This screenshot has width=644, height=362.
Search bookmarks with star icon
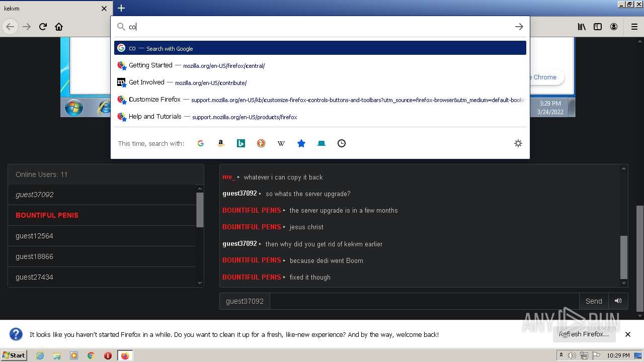[301, 143]
